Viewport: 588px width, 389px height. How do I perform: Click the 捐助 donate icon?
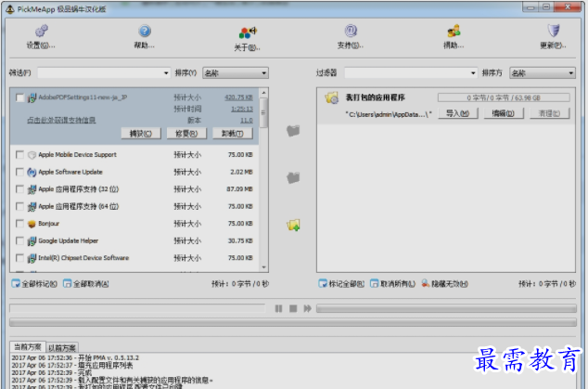pos(454,31)
